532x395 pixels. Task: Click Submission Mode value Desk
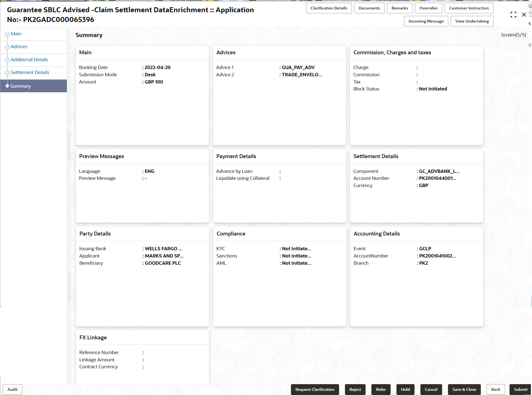[150, 75]
